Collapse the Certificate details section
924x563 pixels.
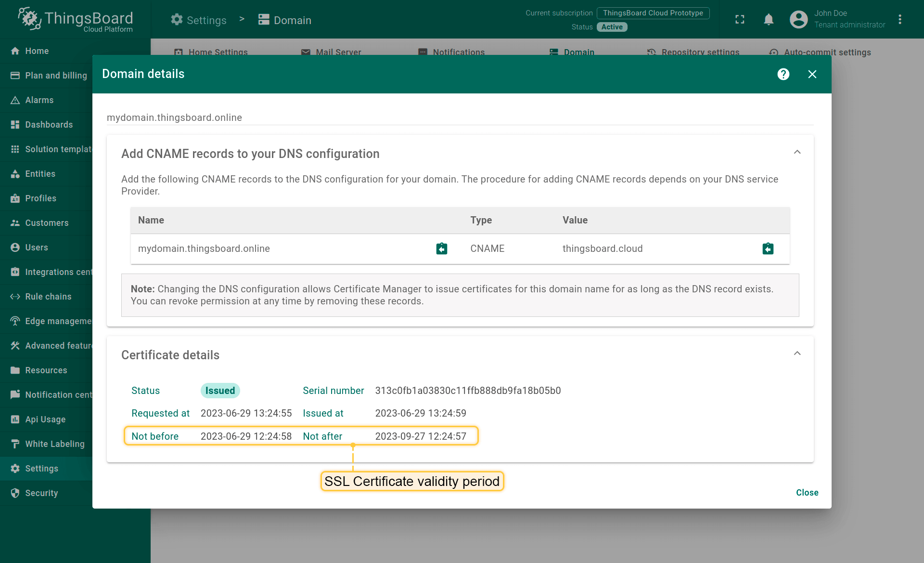point(797,354)
